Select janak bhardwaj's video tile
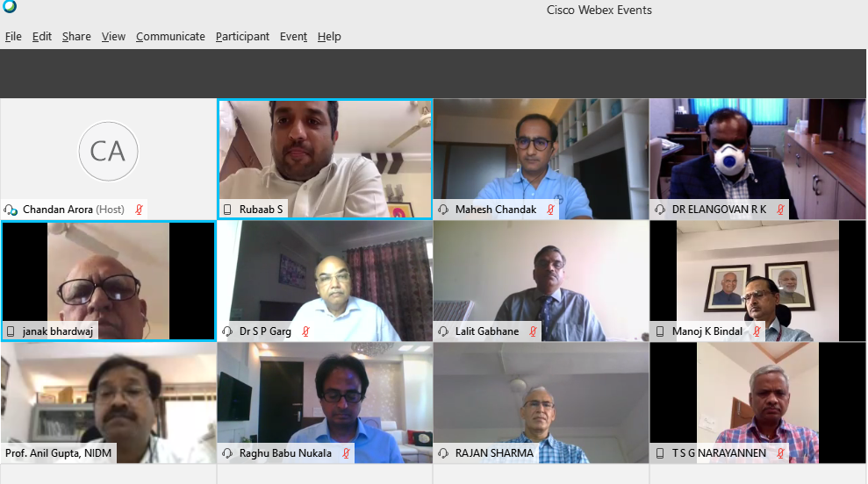This screenshot has width=868, height=484. [109, 281]
